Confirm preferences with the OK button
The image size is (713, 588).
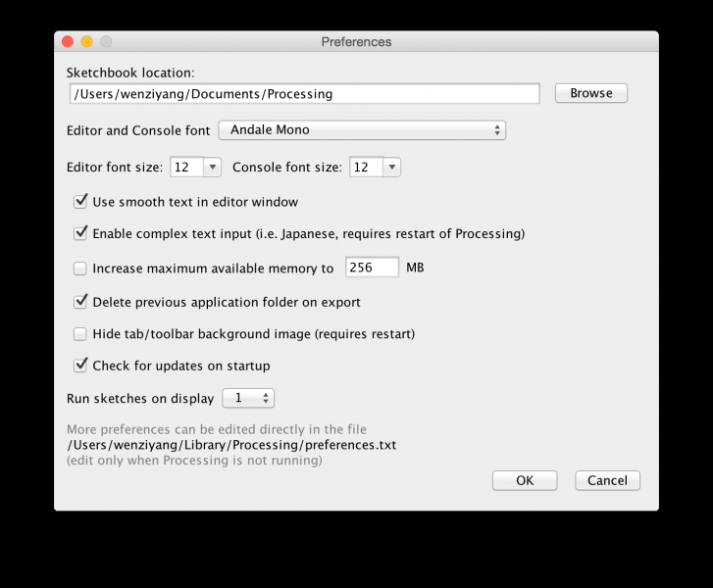pyautogui.click(x=525, y=480)
